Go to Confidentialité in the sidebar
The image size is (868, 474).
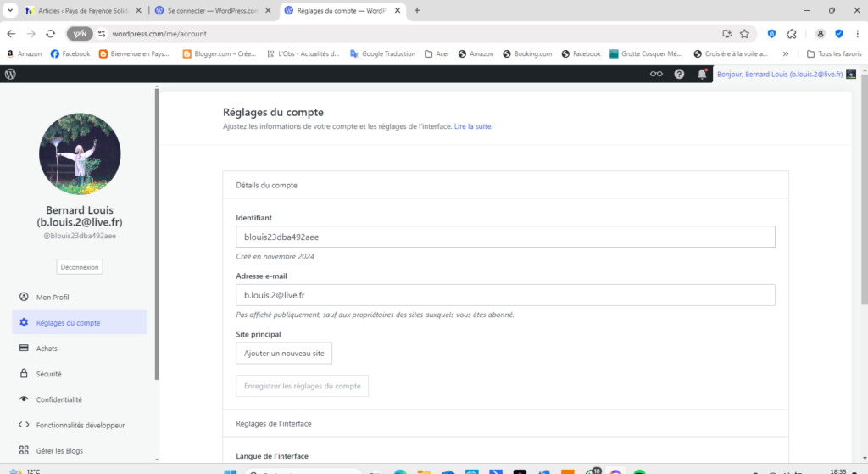[58, 399]
